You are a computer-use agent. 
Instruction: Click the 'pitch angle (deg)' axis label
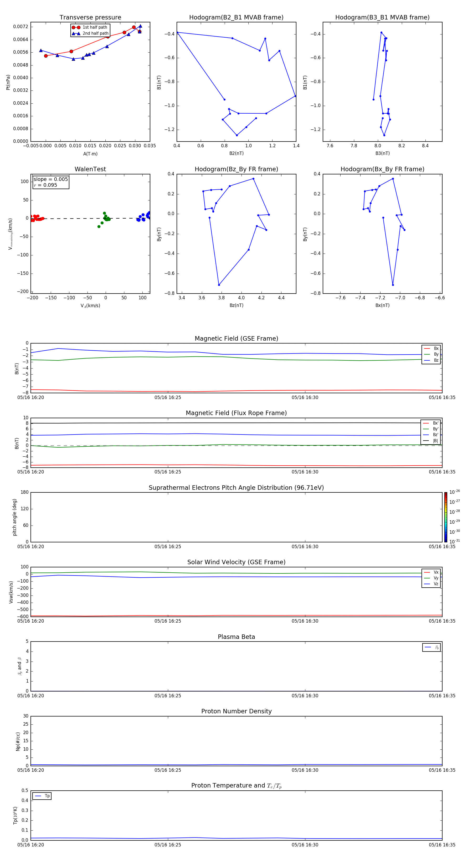[x=15, y=517]
